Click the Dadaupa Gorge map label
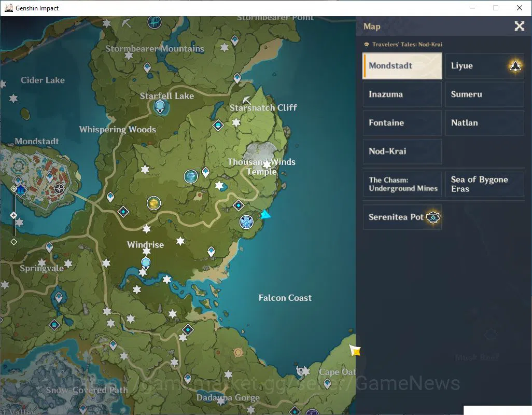The width and height of the screenshot is (532, 415). click(228, 397)
